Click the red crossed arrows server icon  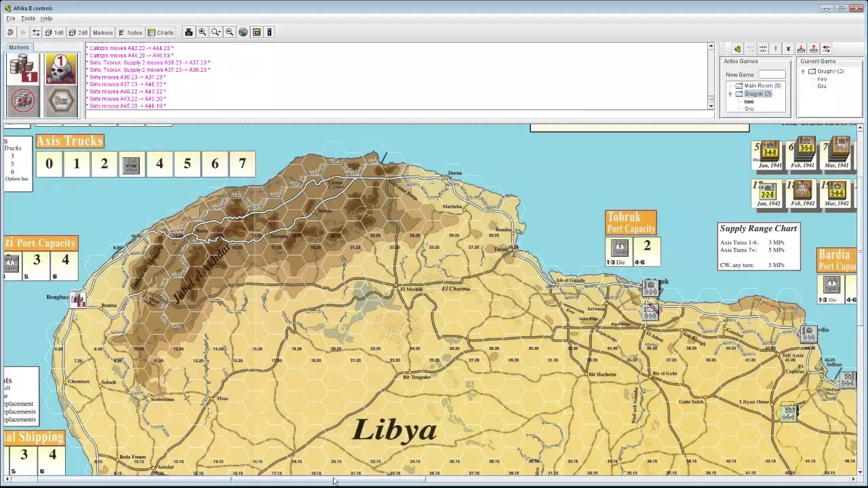click(x=827, y=49)
